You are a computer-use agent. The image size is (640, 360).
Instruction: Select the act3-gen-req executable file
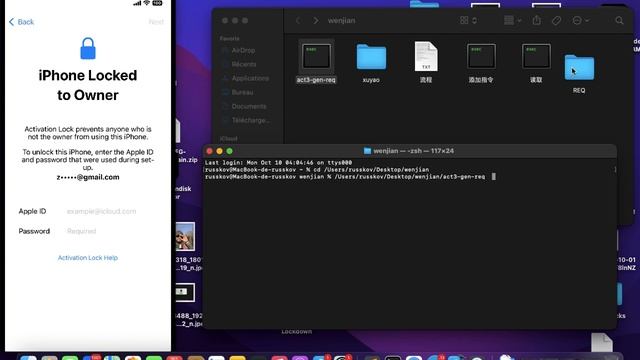click(x=316, y=62)
